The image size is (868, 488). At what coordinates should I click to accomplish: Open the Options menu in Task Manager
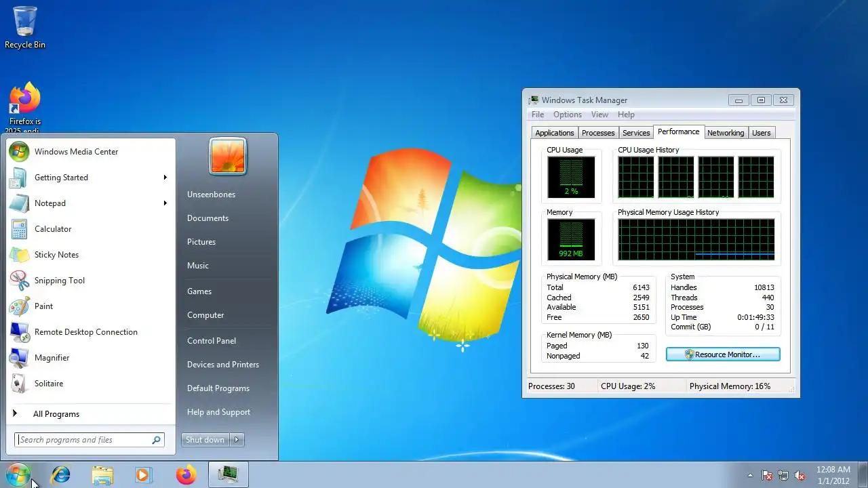[568, 115]
